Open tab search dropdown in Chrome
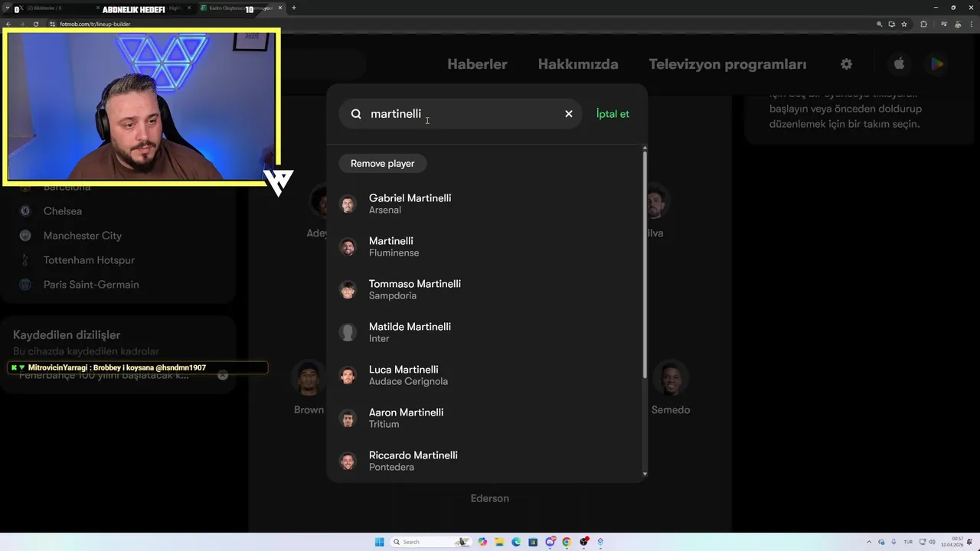The width and height of the screenshot is (980, 551). (7, 8)
